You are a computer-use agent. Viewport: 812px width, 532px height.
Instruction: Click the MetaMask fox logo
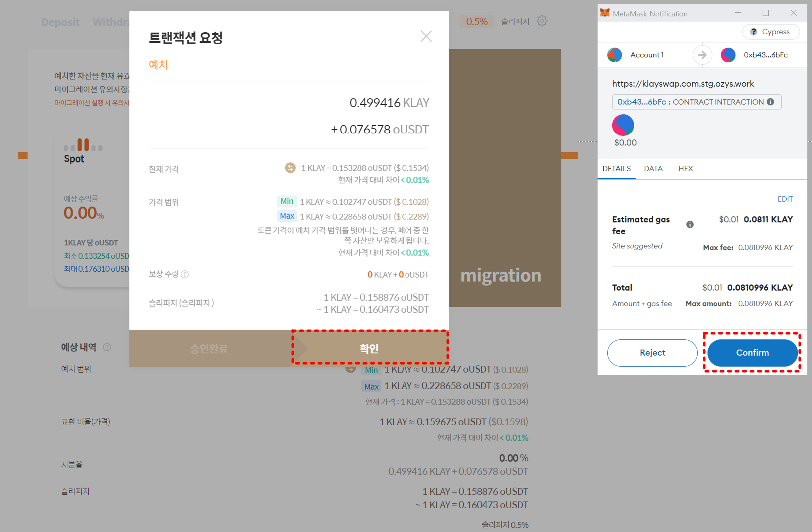[605, 13]
